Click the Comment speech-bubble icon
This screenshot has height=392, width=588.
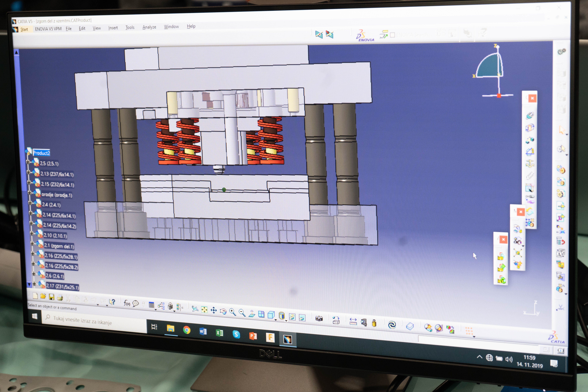click(136, 303)
